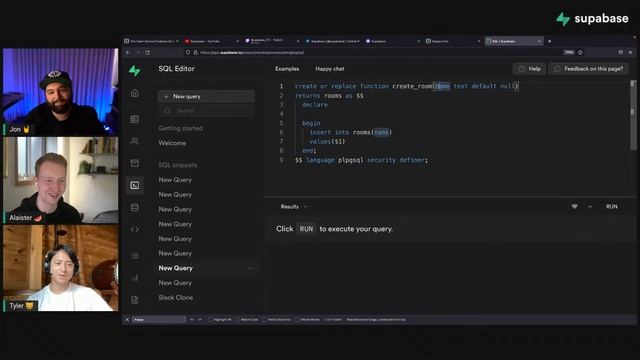This screenshot has height=360, width=640.
Task: Click the SQL editor vertical scrollbar
Action: [x=633, y=115]
